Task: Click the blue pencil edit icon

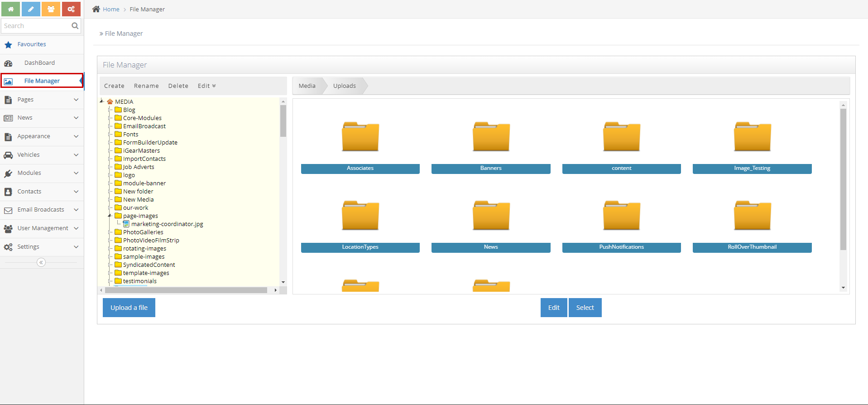Action: pyautogui.click(x=31, y=9)
